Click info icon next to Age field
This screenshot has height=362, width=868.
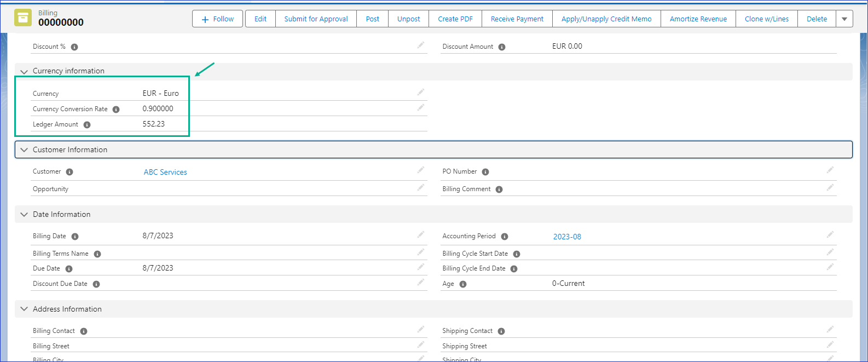(463, 284)
